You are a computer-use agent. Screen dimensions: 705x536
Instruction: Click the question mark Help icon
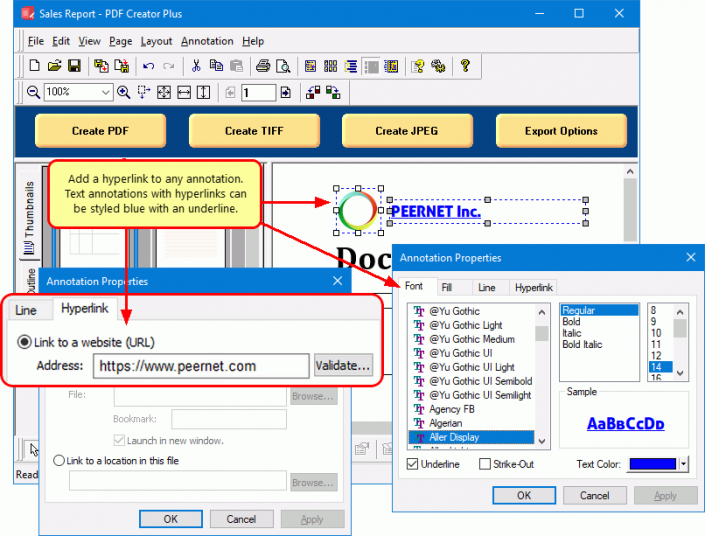click(465, 66)
